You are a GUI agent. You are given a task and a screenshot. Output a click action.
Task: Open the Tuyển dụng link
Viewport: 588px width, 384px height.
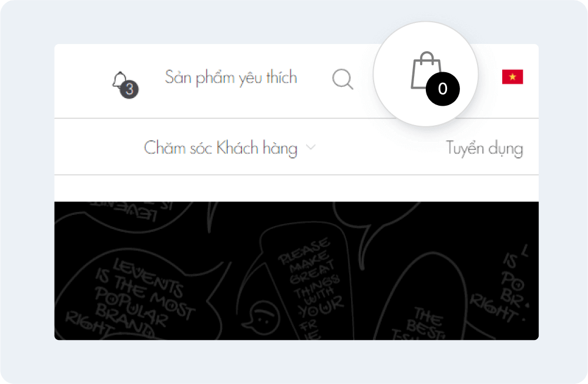pyautogui.click(x=485, y=148)
